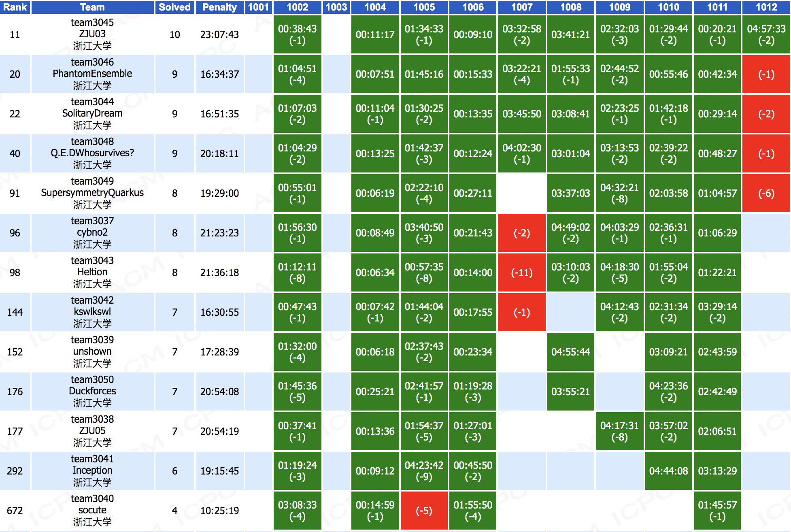The width and height of the screenshot is (791, 532).
Task: Select problem 1002 column header
Action: pos(297,7)
